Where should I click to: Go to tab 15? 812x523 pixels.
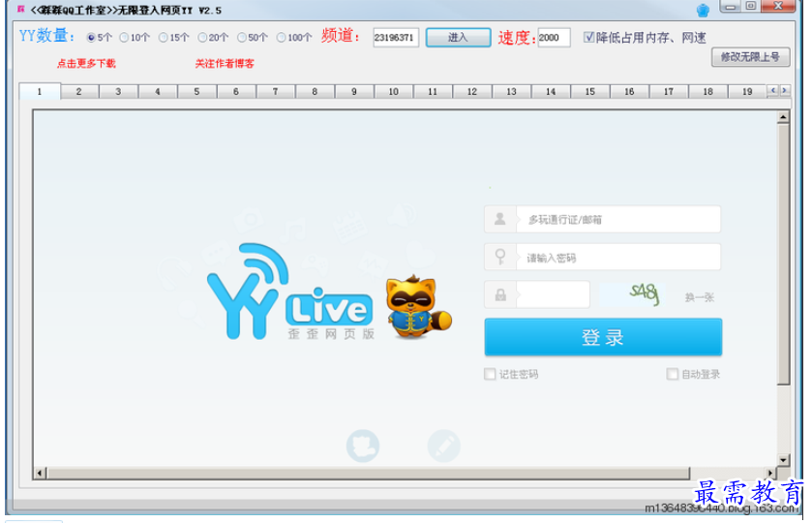coord(590,92)
